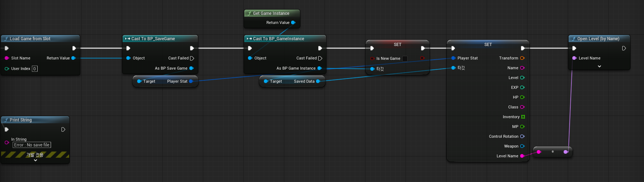Click Cast Failed pin on Cast To BP_SaveGame

192,58
